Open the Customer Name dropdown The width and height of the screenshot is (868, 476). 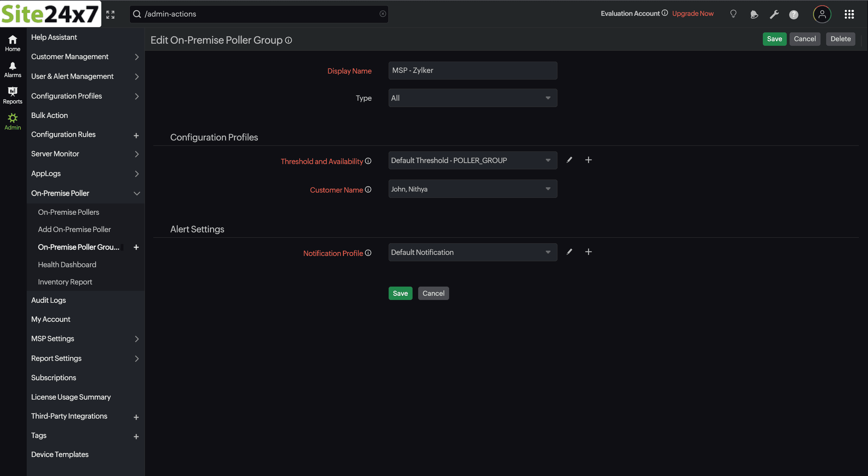[x=472, y=189]
